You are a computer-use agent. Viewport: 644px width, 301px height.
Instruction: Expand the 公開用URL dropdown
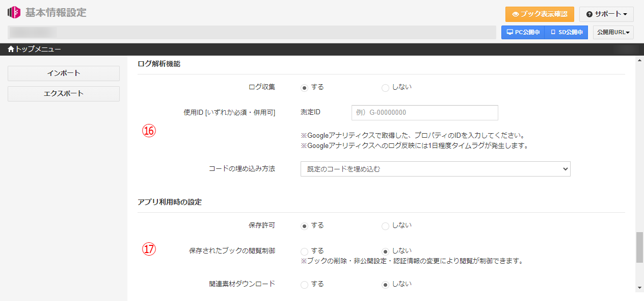[613, 32]
